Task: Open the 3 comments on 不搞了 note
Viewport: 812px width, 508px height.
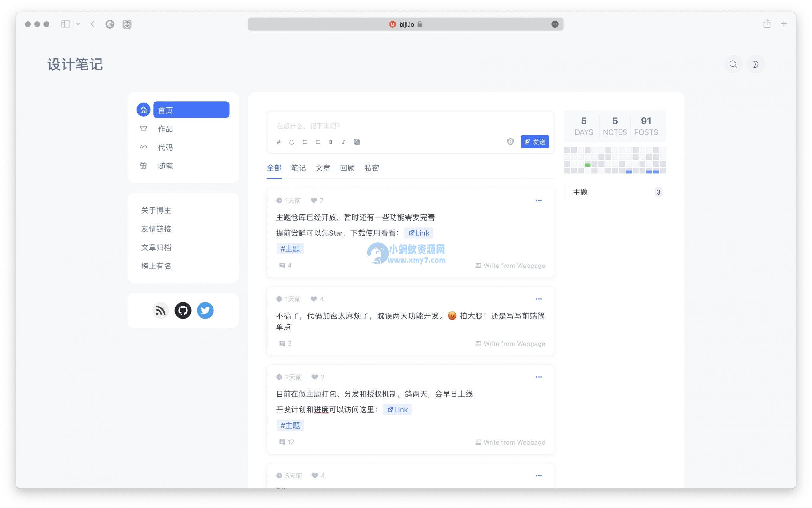Action: (285, 344)
